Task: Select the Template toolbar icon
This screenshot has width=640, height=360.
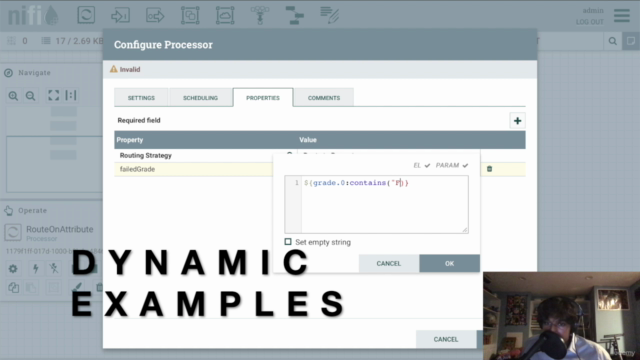Action: [x=294, y=15]
